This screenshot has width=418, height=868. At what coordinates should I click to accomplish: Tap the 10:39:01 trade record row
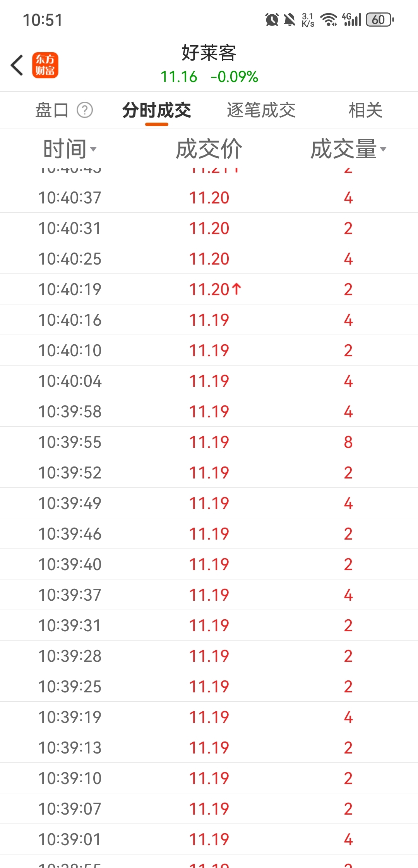(x=209, y=839)
